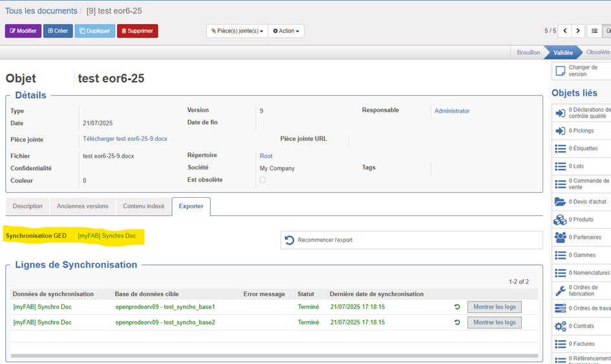Expand the Pièce(s) jointe(s) dropdown
This screenshot has height=364, width=611.
tap(237, 31)
